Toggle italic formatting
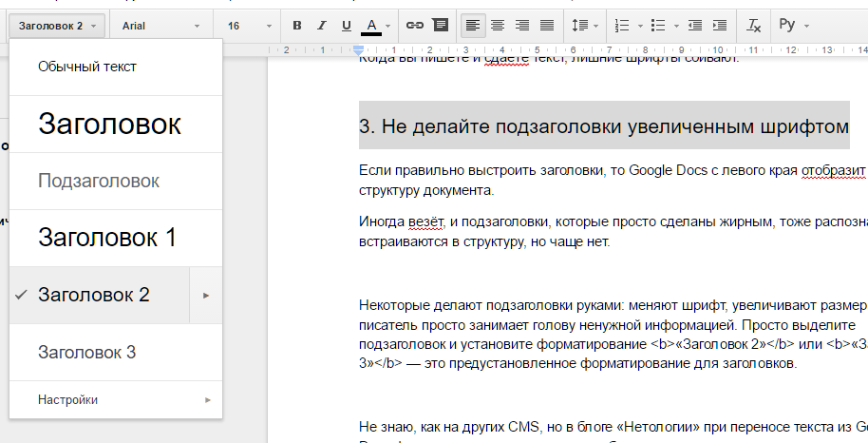Image resolution: width=868 pixels, height=443 pixels. click(321, 25)
